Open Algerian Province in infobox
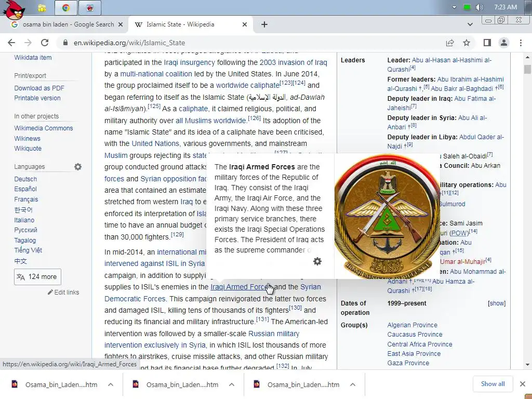The width and height of the screenshot is (532, 399). (x=412, y=325)
